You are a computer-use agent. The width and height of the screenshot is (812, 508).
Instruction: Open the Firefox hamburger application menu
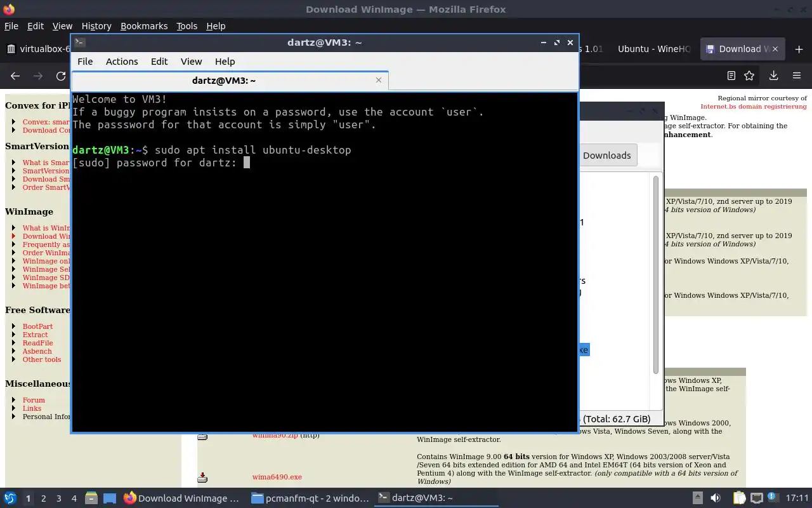point(797,76)
